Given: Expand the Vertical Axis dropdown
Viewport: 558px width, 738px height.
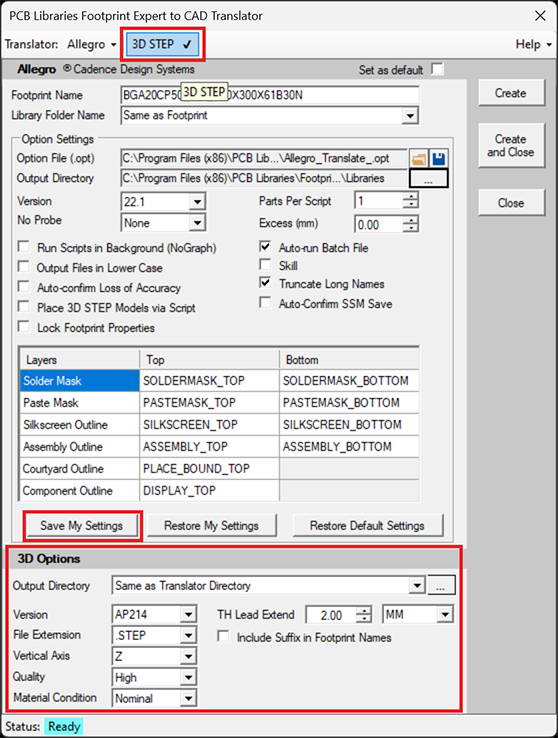Looking at the screenshot, I should click(188, 657).
